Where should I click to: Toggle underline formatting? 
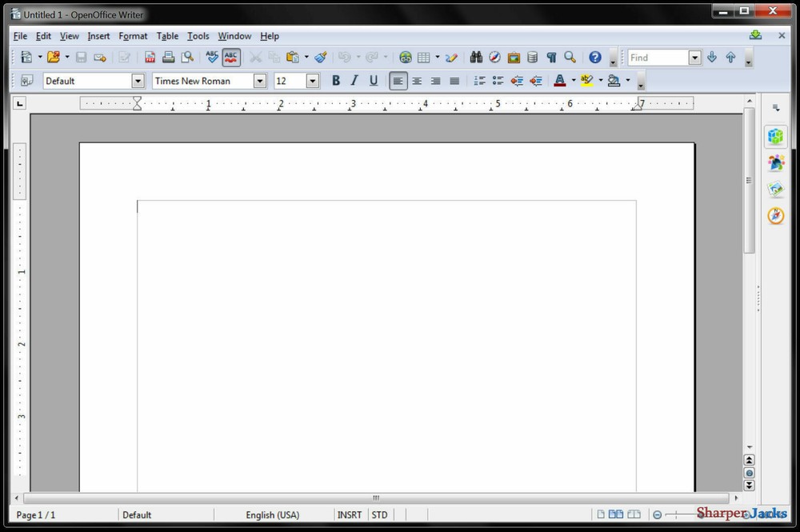[374, 81]
